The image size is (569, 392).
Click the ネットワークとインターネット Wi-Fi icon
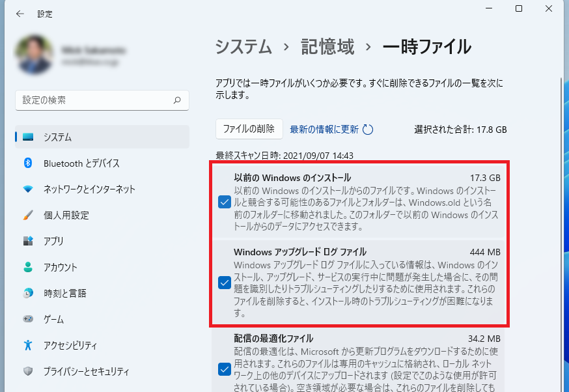click(28, 189)
